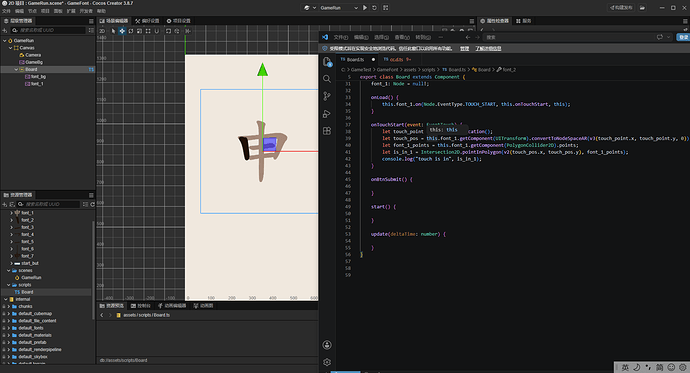Select the cursor pointer tool in scene toolbar
Screen dimensions: 690x373
click(113, 31)
